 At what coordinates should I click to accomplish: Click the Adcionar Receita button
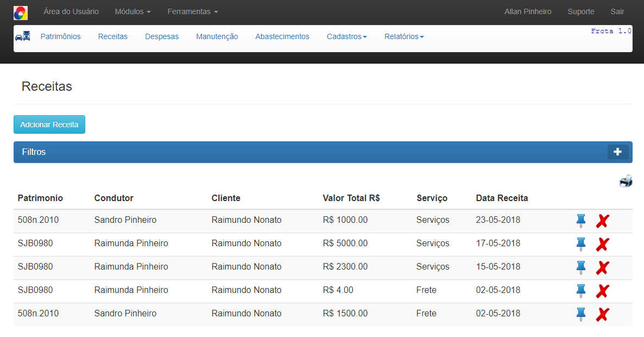pos(49,124)
